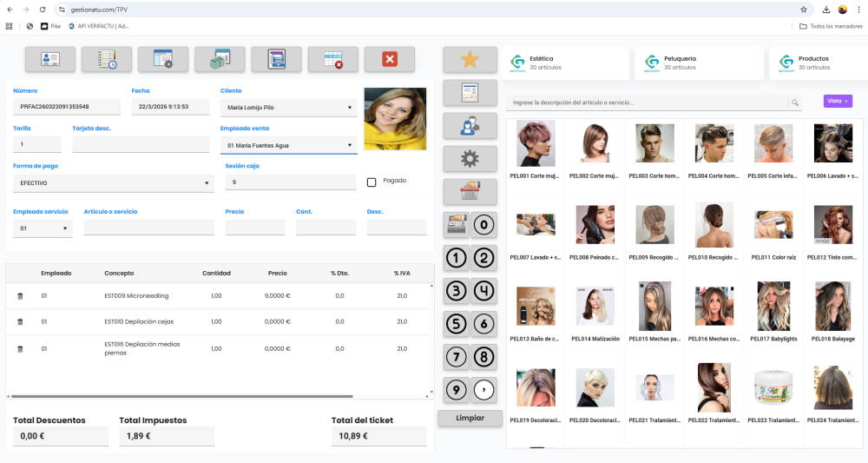
Task: Click the money bills cash icon
Action: (x=219, y=59)
